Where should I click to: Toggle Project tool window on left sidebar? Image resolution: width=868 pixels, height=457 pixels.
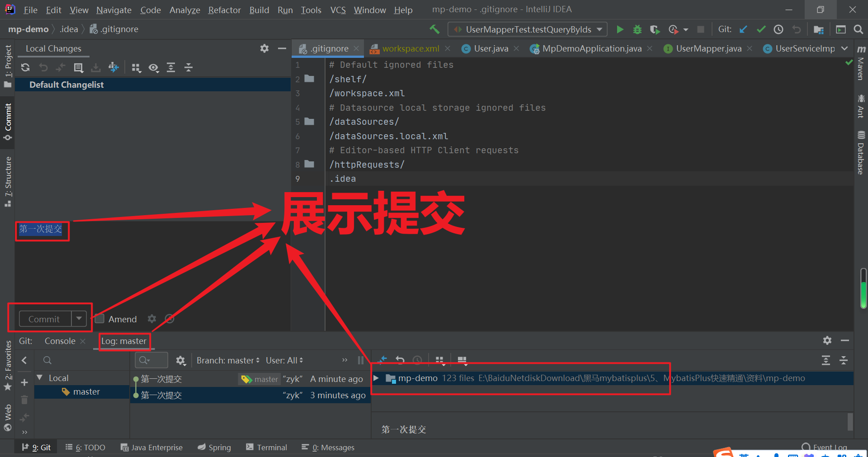(8, 66)
